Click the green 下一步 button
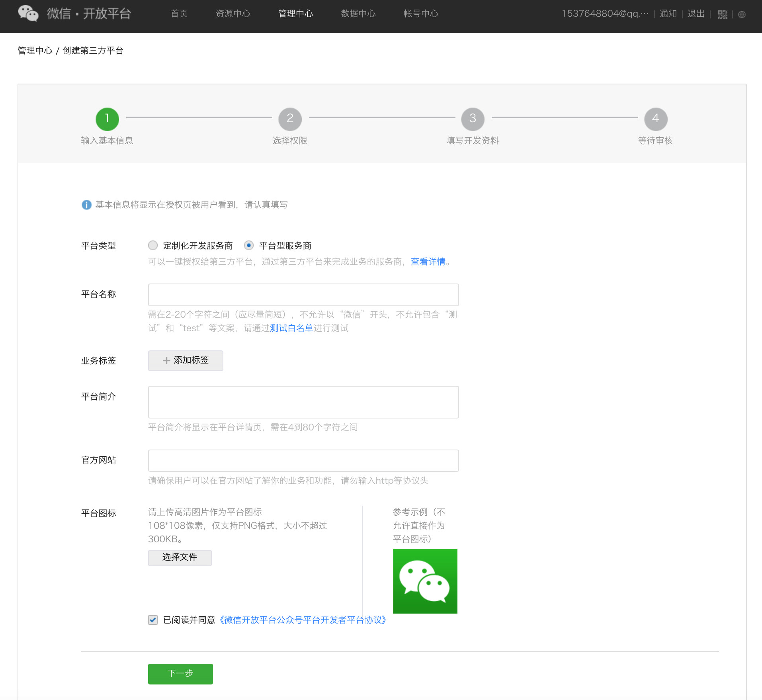 point(180,674)
